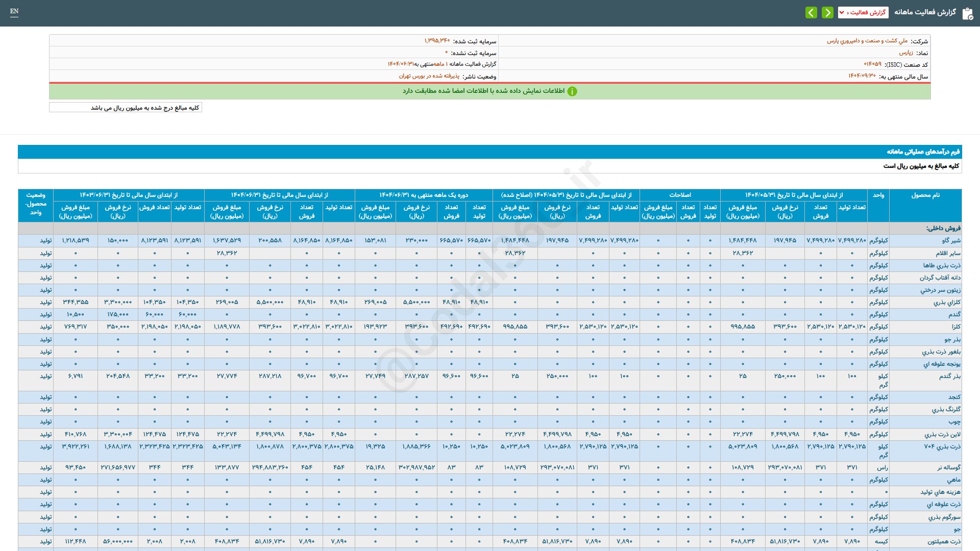980x551 pixels.
Task: Click the clipboard report icon in header
Action: 967,13
